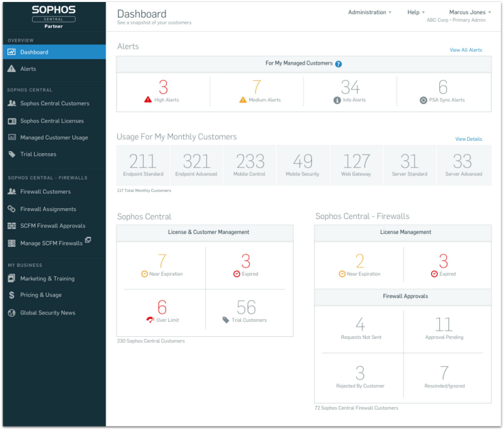Image resolution: width=504 pixels, height=430 pixels.
Task: Click the Dashboard chart icon in sidebar
Action: tap(12, 52)
